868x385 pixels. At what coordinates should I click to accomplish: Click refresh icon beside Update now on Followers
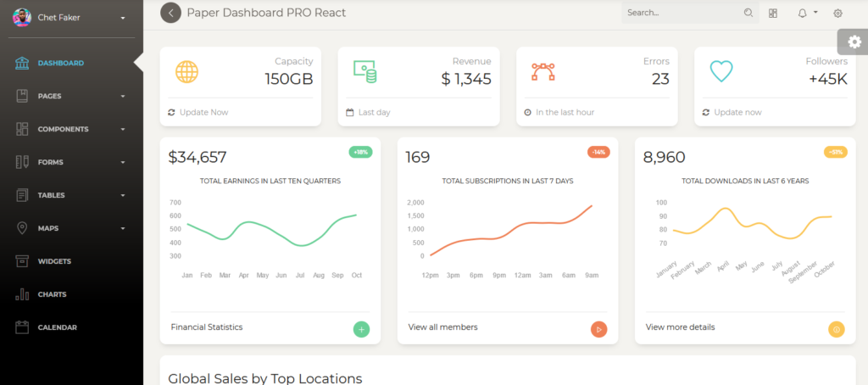[x=706, y=113]
